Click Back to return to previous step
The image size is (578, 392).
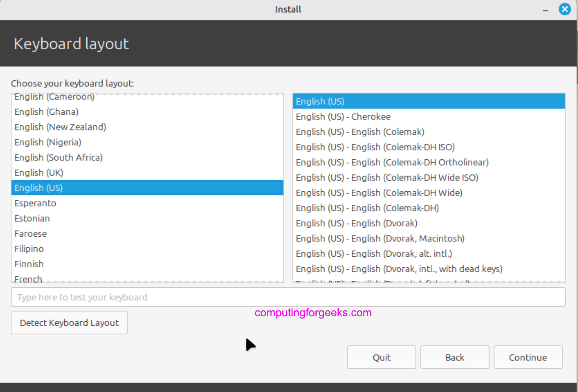pos(455,357)
